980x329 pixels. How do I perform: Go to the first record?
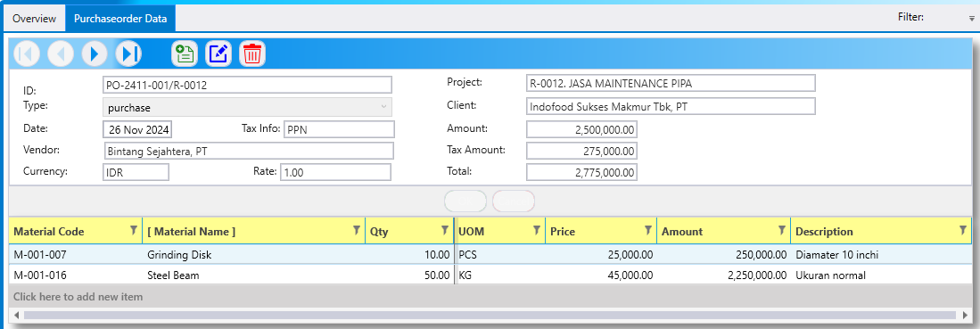[26, 53]
